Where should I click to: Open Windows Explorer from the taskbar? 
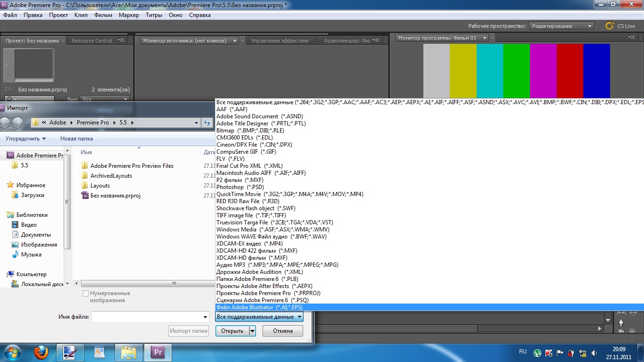click(129, 353)
